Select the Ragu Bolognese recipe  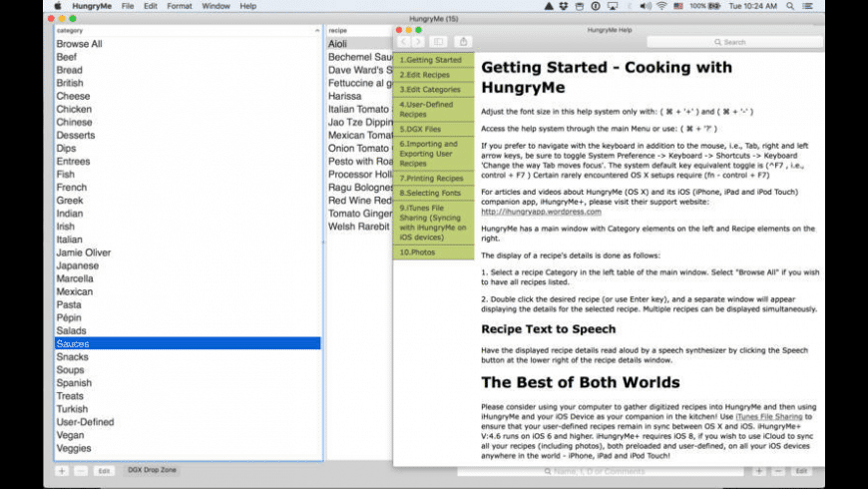360,188
